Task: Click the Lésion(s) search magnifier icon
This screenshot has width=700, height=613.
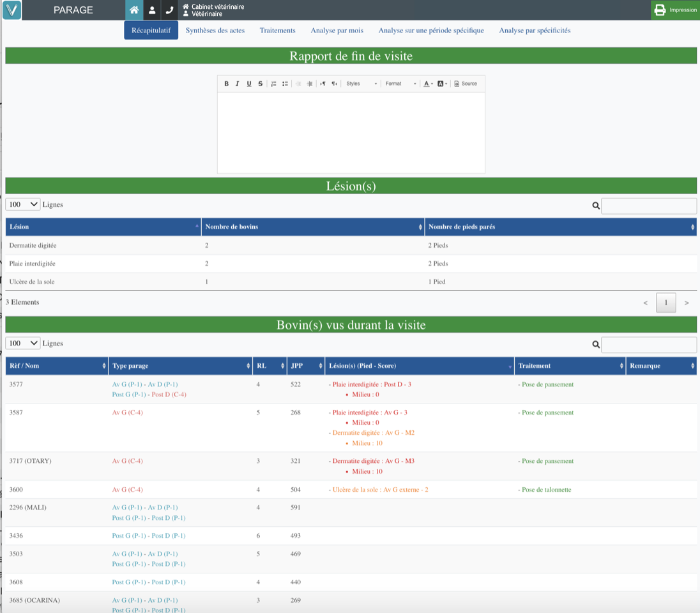Action: click(x=595, y=206)
